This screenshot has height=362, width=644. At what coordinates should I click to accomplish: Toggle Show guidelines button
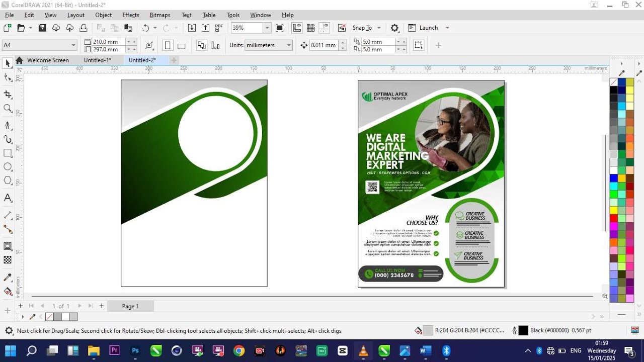click(324, 28)
